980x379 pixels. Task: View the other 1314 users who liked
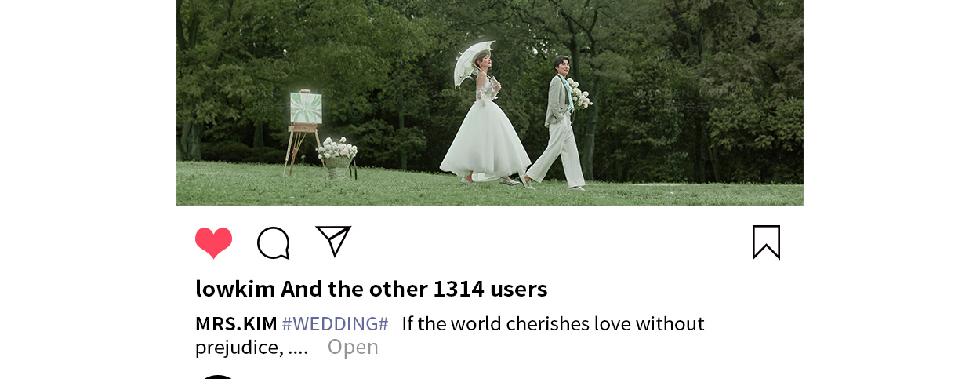click(414, 289)
